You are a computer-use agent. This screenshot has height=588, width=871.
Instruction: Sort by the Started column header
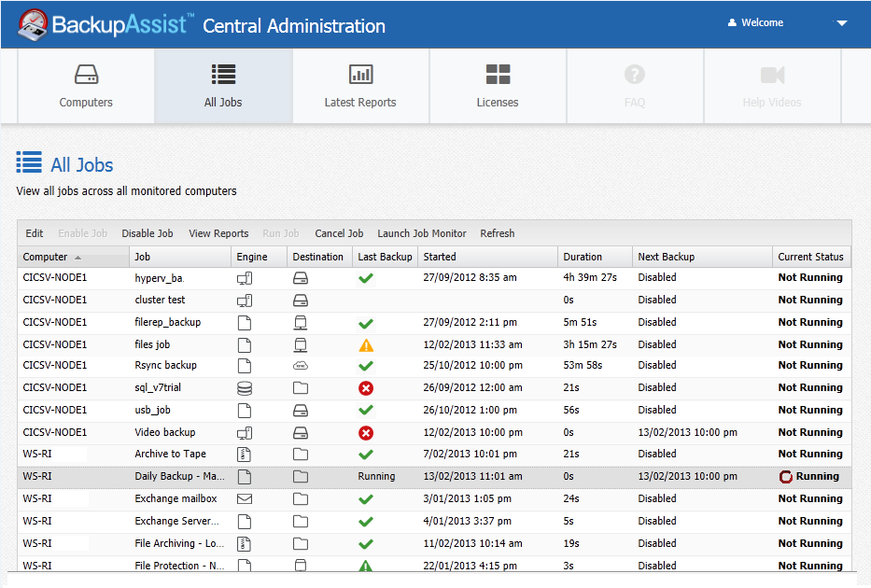tap(487, 257)
